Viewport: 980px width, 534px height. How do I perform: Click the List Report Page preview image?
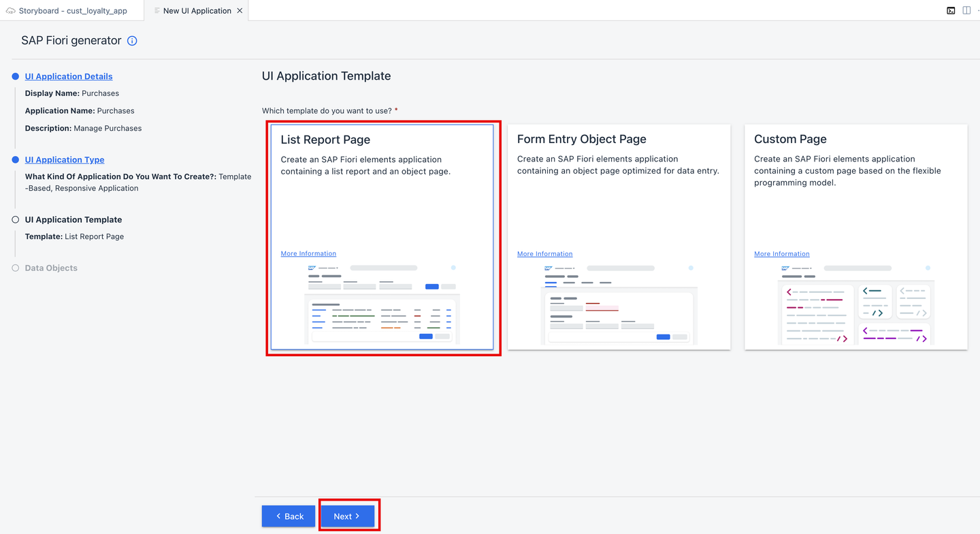point(382,304)
